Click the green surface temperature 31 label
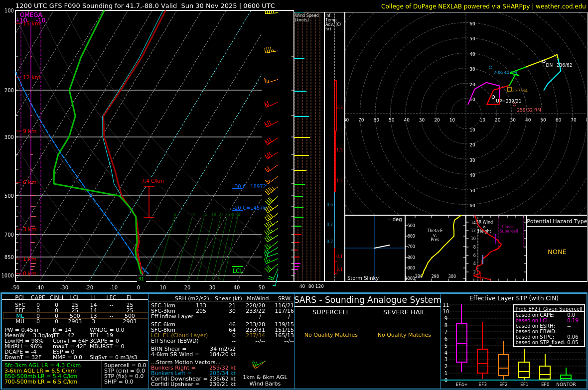The height and width of the screenshot is (390, 588). [141, 278]
